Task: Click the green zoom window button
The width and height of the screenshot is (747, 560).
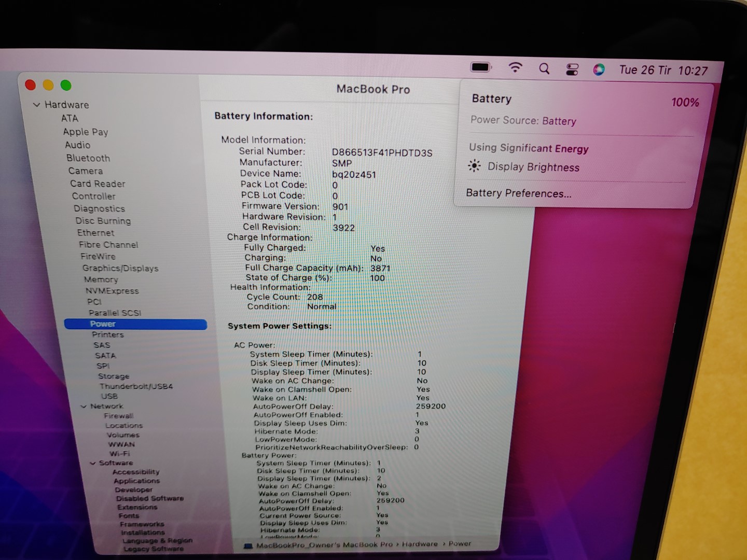Action: [x=66, y=85]
